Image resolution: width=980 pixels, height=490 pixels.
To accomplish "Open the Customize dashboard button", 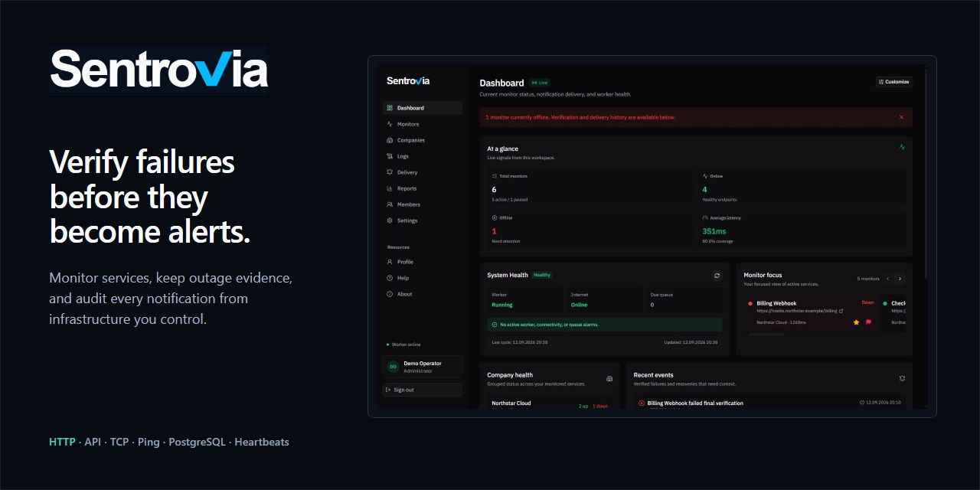I will tap(894, 82).
